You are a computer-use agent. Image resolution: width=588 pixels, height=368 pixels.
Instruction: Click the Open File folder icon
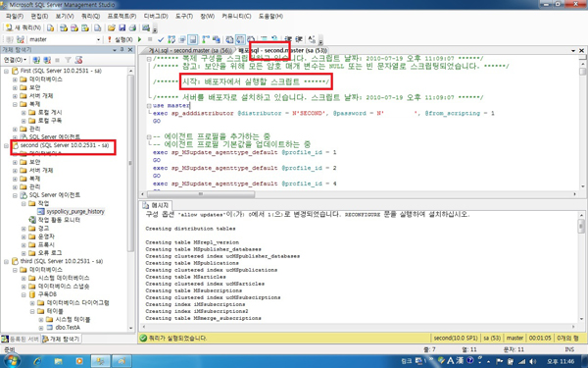point(112,27)
